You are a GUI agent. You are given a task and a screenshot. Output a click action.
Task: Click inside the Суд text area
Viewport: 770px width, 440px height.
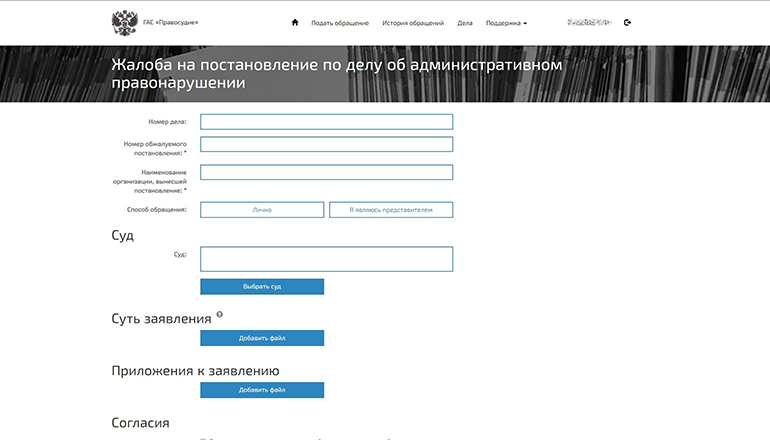pyautogui.click(x=326, y=259)
